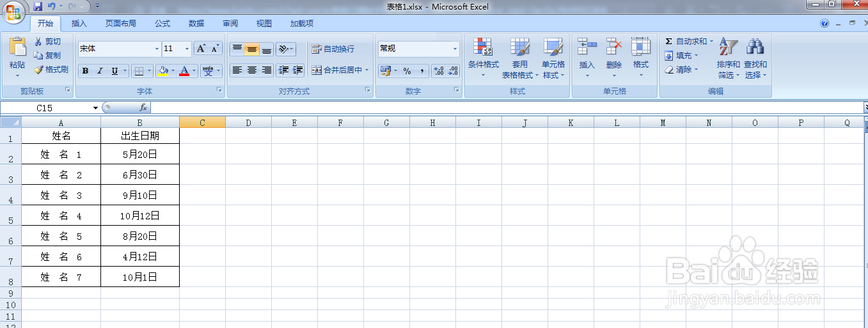Apply accounting currency number format

click(x=385, y=71)
